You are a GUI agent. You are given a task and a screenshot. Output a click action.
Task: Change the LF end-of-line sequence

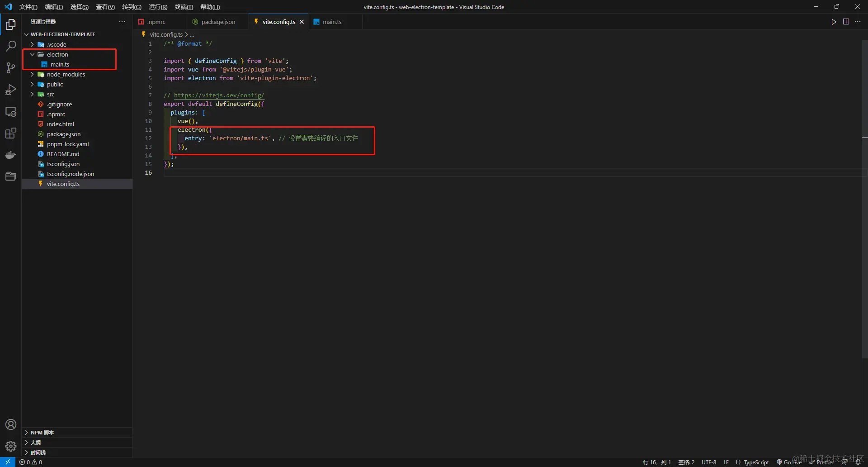[726, 462]
